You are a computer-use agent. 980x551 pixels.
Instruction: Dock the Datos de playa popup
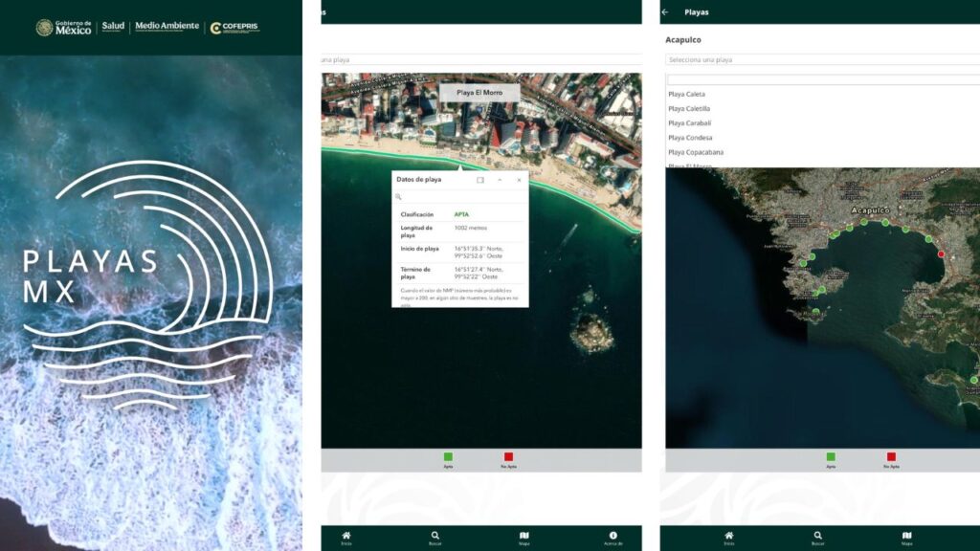480,180
